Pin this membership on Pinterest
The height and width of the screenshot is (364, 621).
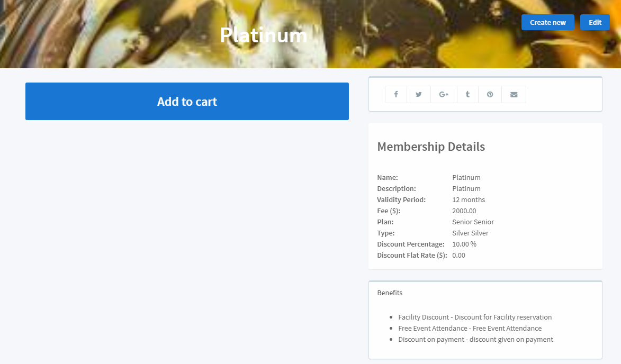coord(490,95)
